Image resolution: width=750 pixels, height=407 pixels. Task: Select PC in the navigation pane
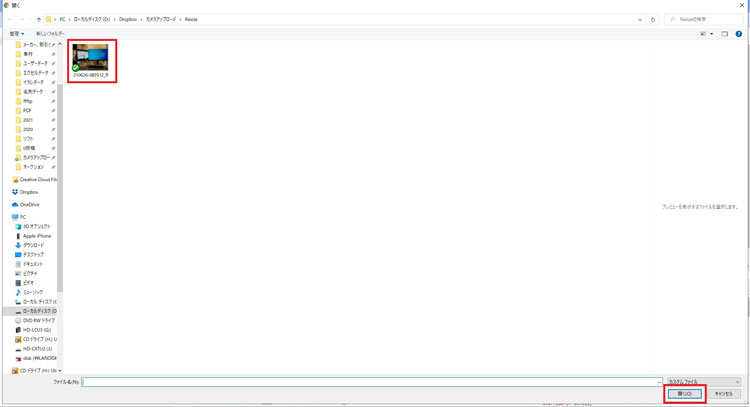click(22, 217)
